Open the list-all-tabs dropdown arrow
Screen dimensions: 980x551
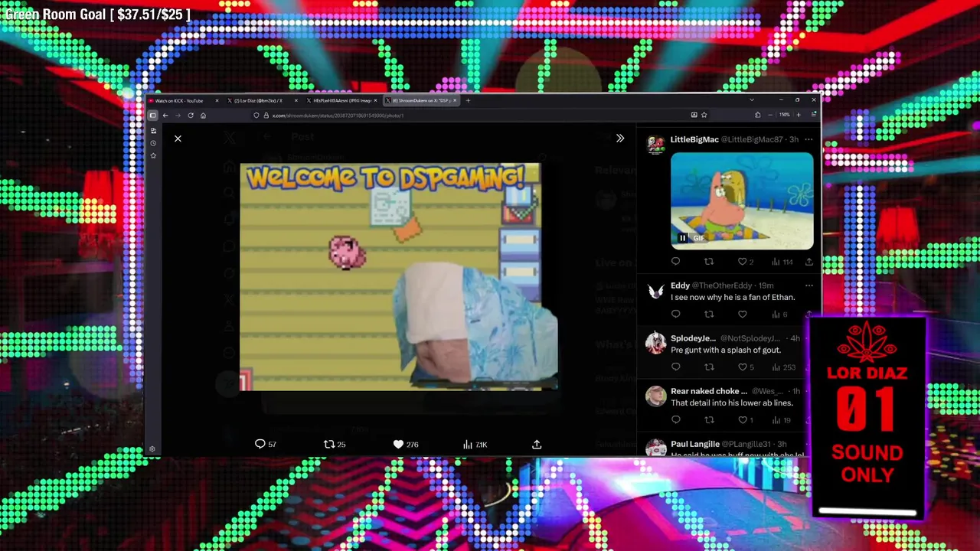(751, 100)
